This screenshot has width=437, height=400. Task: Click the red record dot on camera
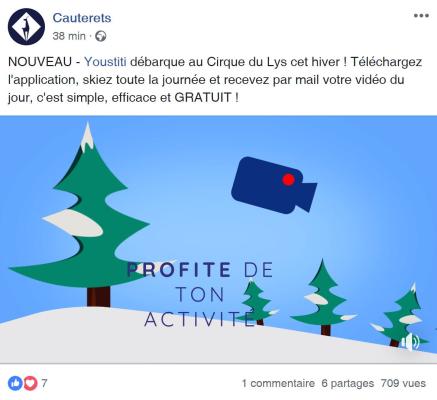pos(288,180)
